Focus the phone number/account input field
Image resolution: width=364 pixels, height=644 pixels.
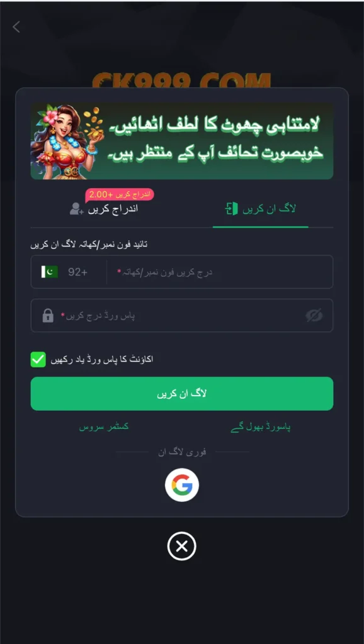tap(220, 272)
